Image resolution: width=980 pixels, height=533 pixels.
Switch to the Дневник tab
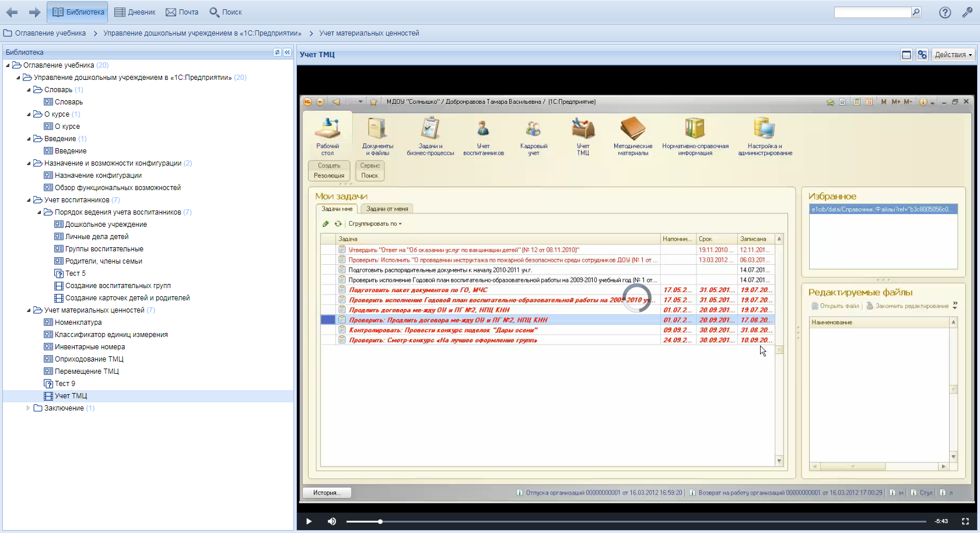[x=135, y=12]
